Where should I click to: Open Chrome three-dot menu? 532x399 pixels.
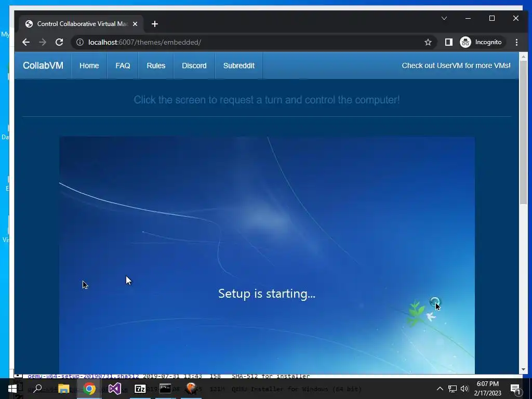coord(516,42)
